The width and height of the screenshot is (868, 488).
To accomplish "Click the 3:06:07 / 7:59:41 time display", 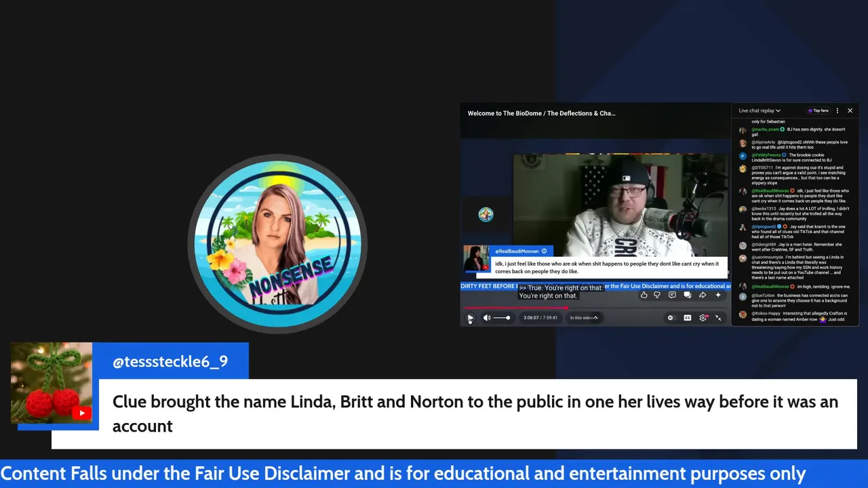I will coord(540,318).
